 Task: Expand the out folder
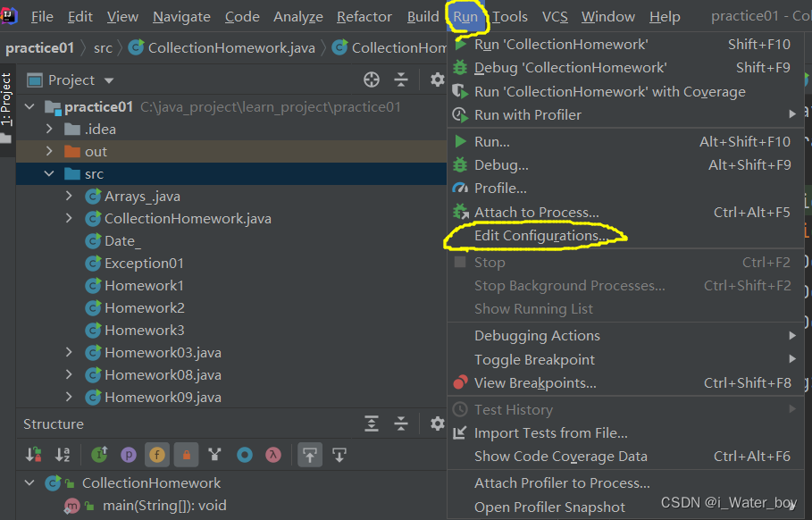[49, 151]
